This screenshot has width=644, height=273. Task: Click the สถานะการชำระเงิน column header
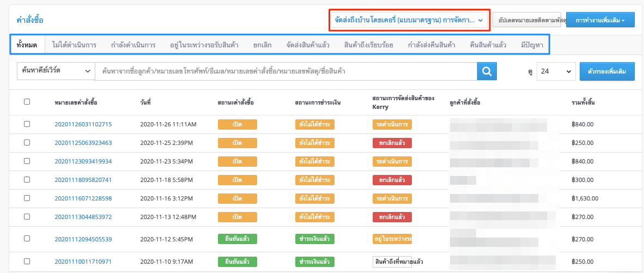pyautogui.click(x=318, y=102)
